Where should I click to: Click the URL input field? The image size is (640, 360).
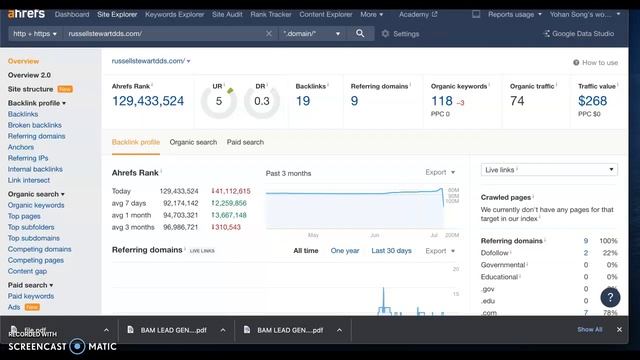(163, 33)
